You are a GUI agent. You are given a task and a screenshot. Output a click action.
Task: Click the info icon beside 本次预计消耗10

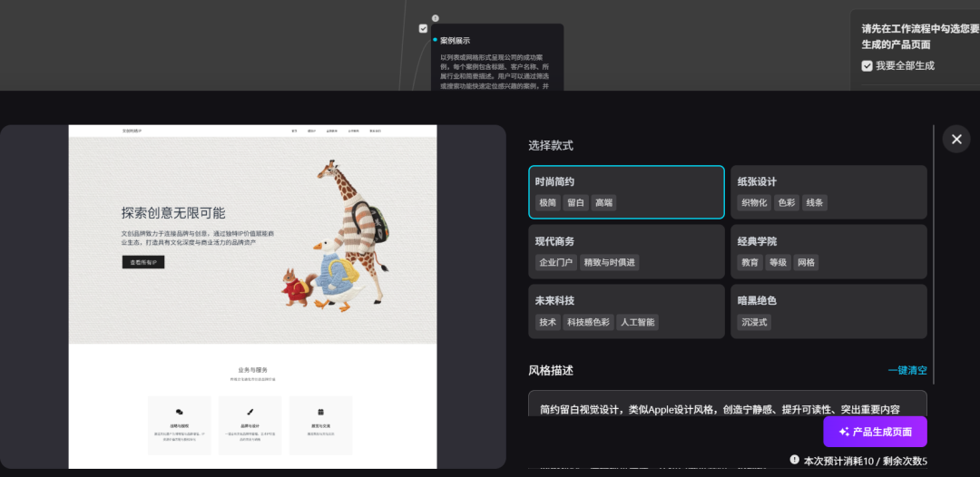point(794,460)
